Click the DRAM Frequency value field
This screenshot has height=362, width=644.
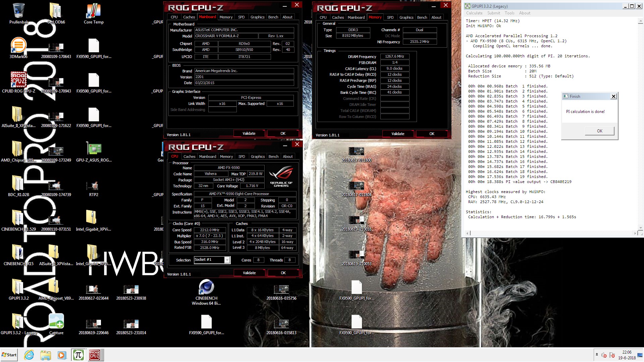394,56
